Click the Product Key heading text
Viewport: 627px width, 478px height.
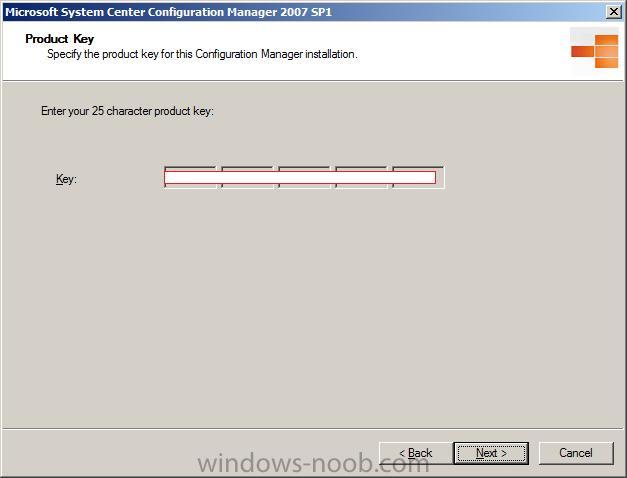60,39
